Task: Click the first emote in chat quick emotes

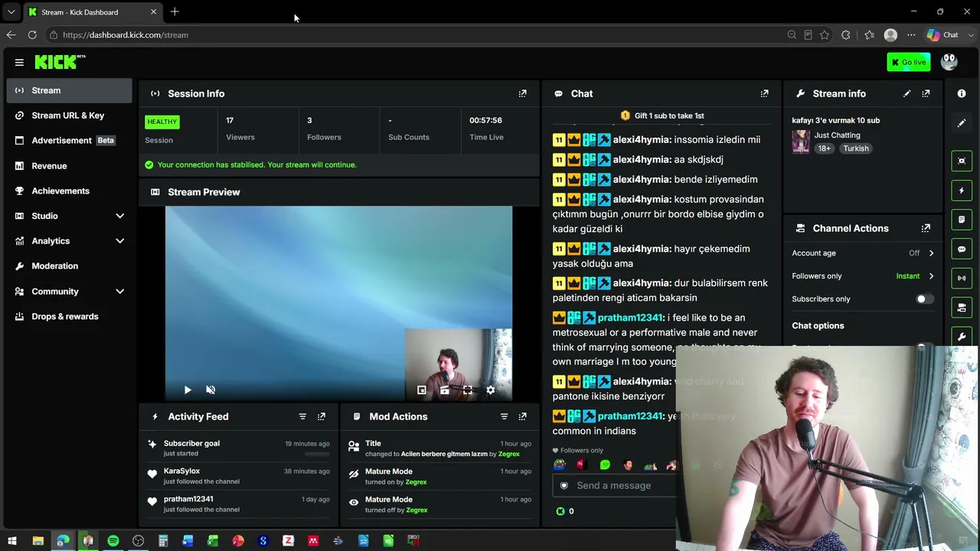Action: [x=560, y=465]
